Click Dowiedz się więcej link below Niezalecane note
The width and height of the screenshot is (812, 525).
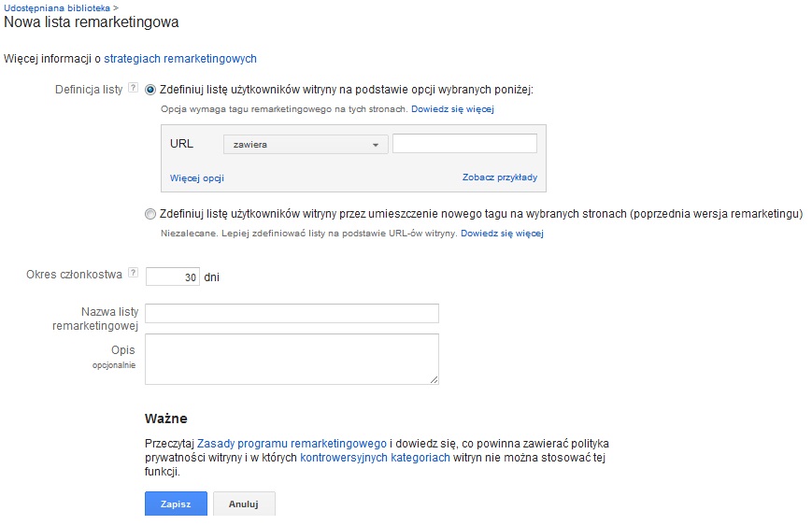pos(503,233)
